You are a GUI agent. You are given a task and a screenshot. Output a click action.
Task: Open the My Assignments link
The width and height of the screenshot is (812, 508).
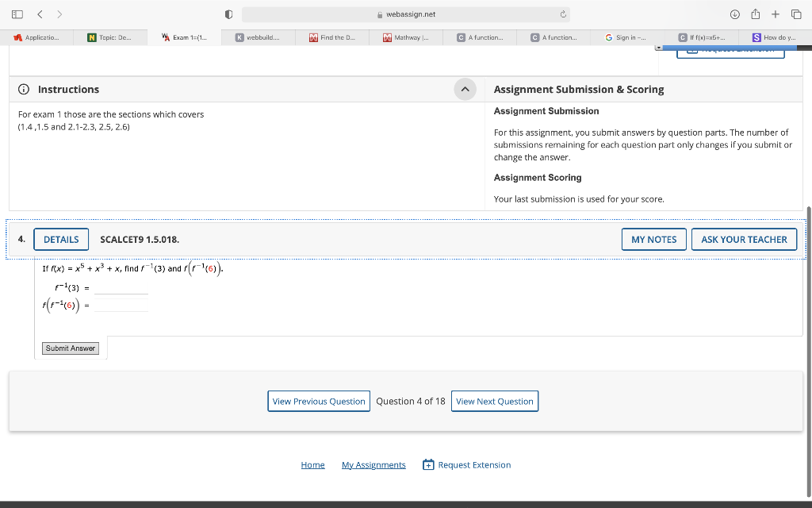(373, 464)
